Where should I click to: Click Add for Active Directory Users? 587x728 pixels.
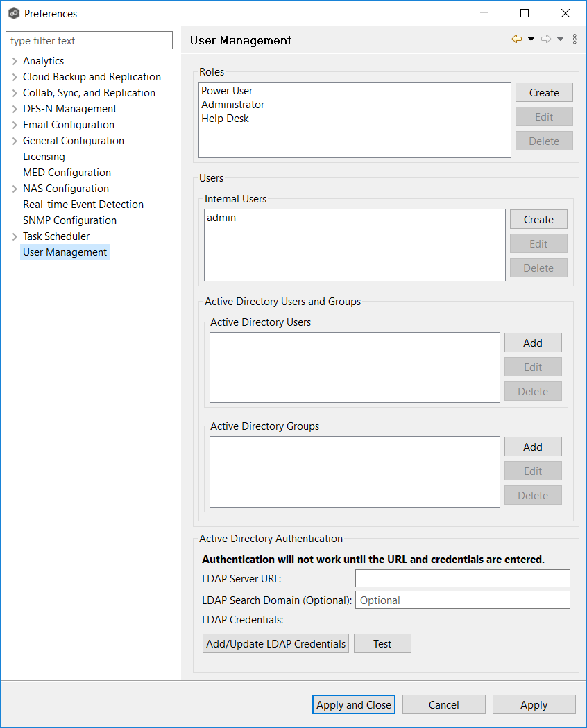coord(533,343)
